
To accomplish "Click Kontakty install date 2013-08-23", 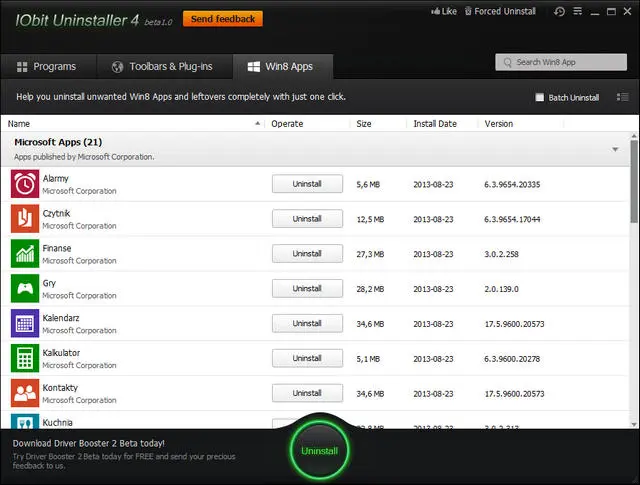I will (433, 394).
